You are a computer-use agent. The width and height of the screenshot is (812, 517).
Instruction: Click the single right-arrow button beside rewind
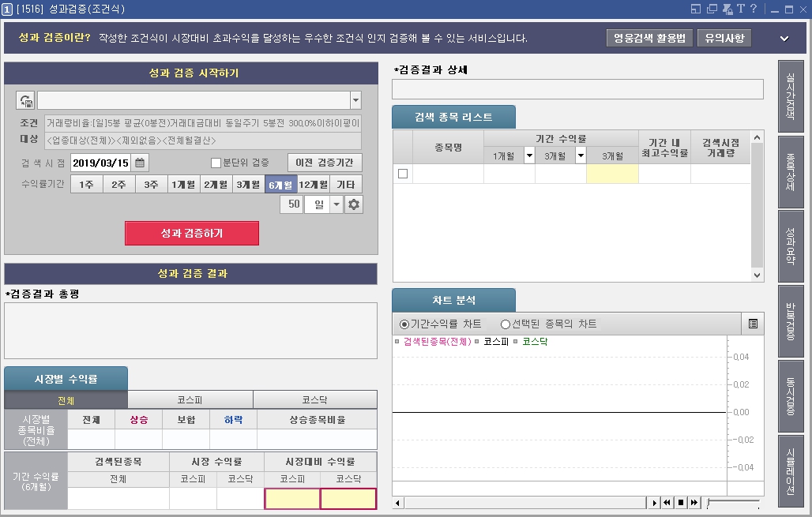654,503
